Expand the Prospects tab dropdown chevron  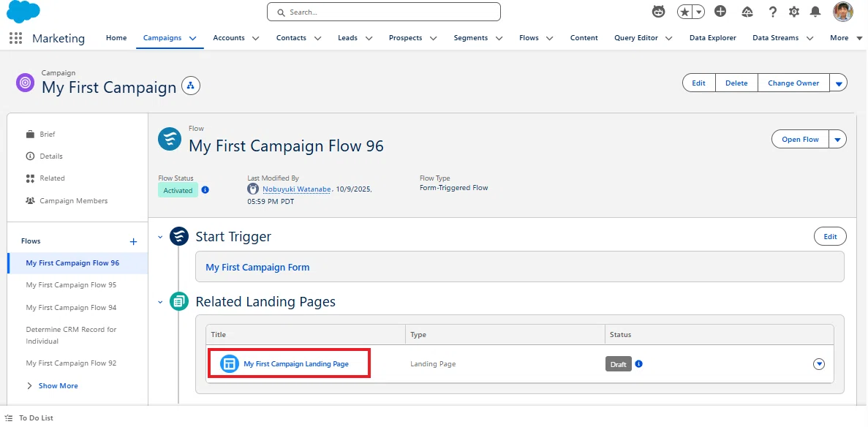click(x=434, y=38)
